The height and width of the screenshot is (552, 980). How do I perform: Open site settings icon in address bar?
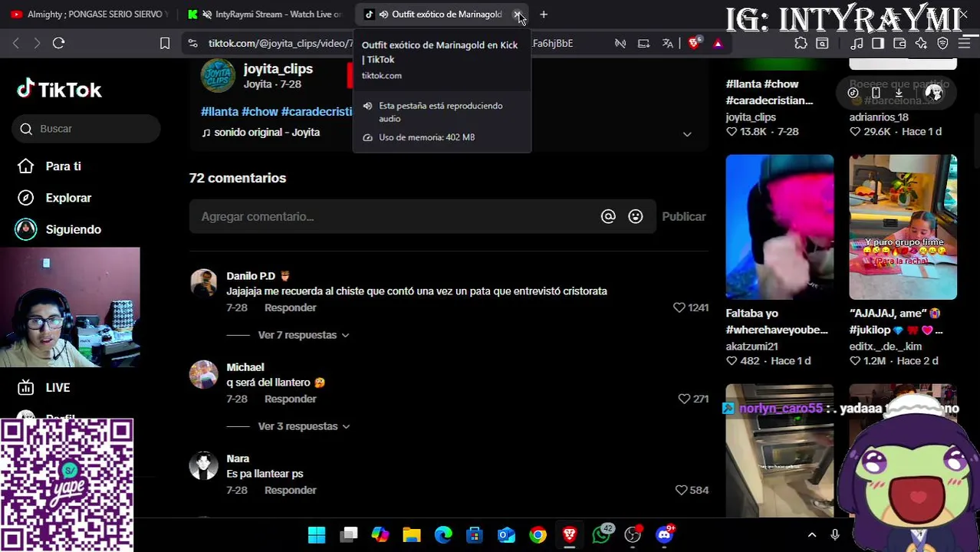click(x=192, y=44)
